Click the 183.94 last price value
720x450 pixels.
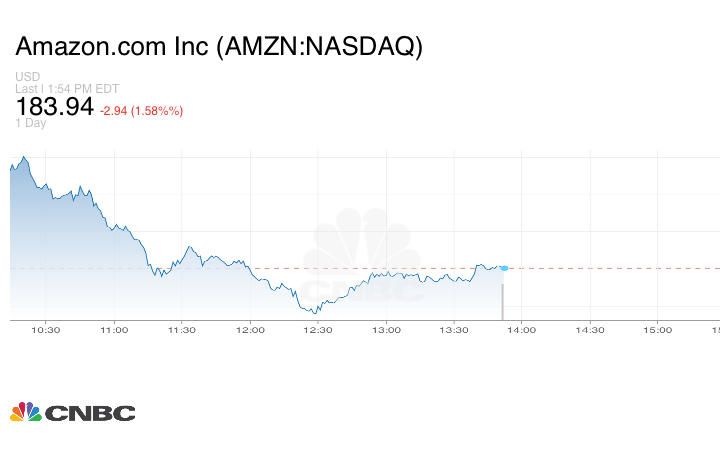tap(55, 106)
